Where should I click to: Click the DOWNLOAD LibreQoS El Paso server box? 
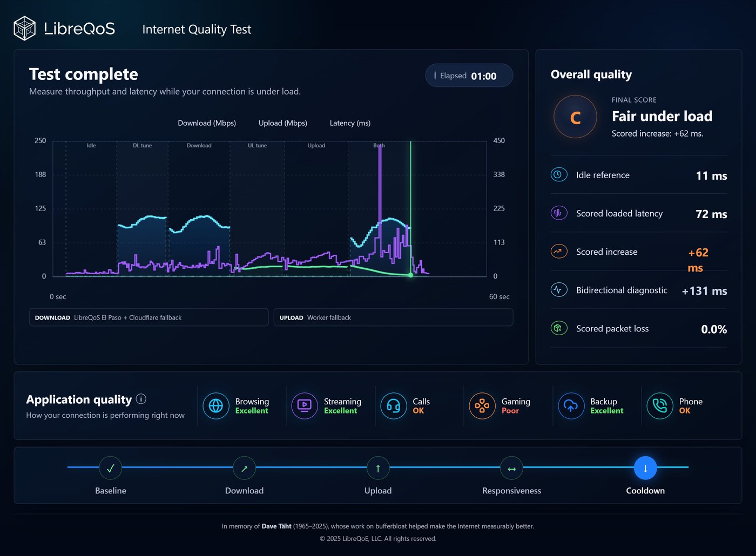pyautogui.click(x=148, y=317)
